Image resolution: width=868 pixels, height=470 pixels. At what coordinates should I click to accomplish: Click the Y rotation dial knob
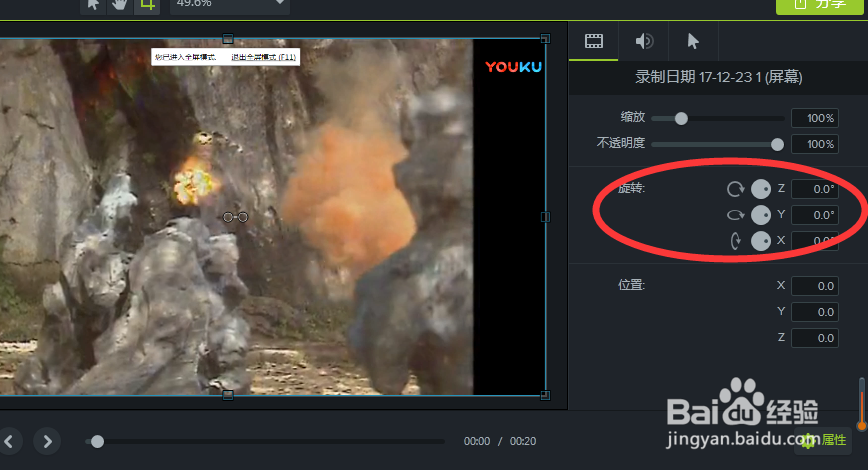[761, 215]
